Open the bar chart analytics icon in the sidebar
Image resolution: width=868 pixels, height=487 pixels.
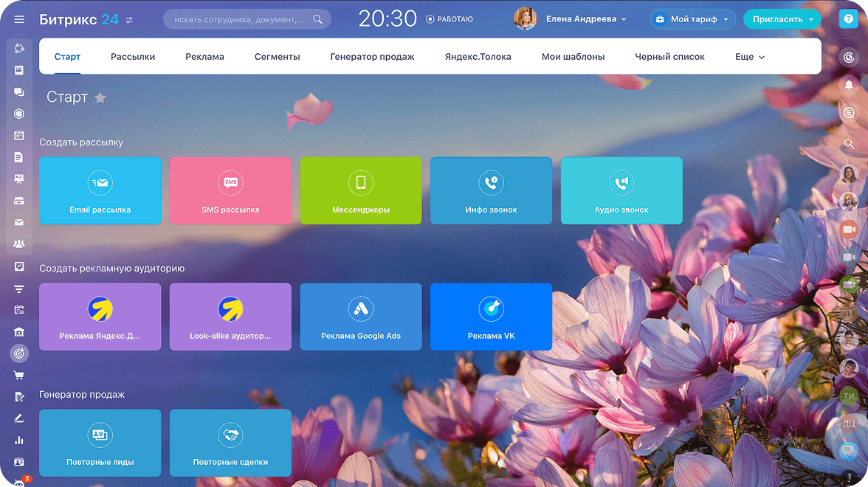click(19, 441)
